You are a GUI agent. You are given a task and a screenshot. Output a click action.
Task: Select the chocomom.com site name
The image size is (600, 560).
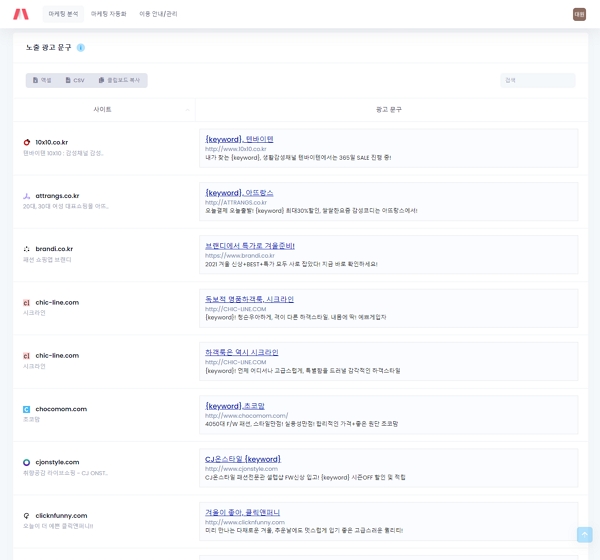point(61,409)
